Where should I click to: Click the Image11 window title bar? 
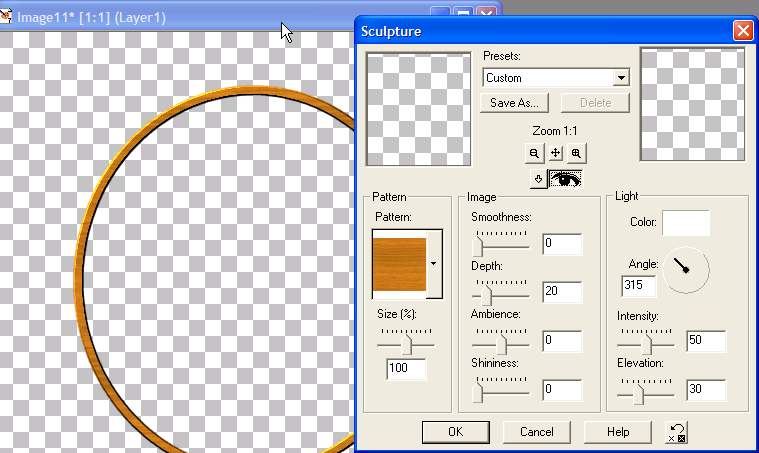pos(250,17)
